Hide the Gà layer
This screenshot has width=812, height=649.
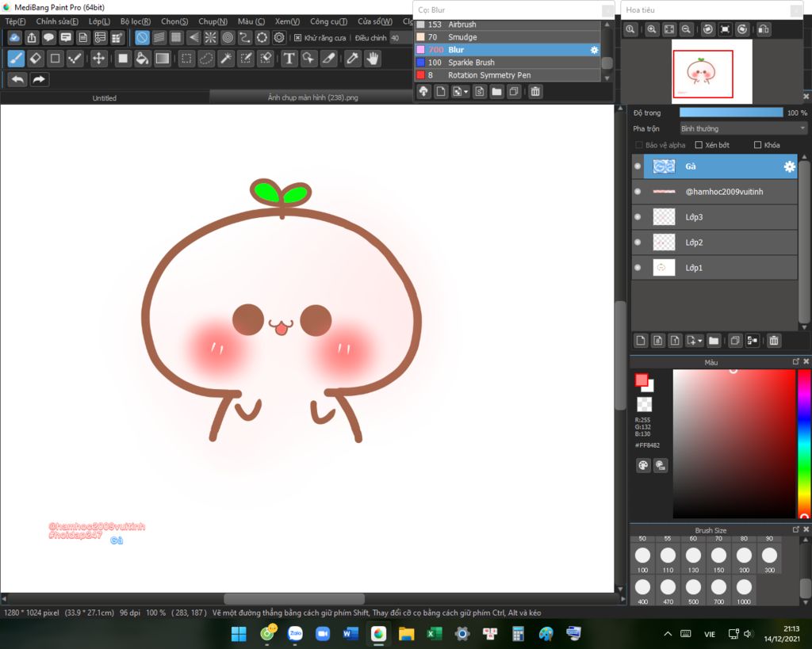click(638, 166)
